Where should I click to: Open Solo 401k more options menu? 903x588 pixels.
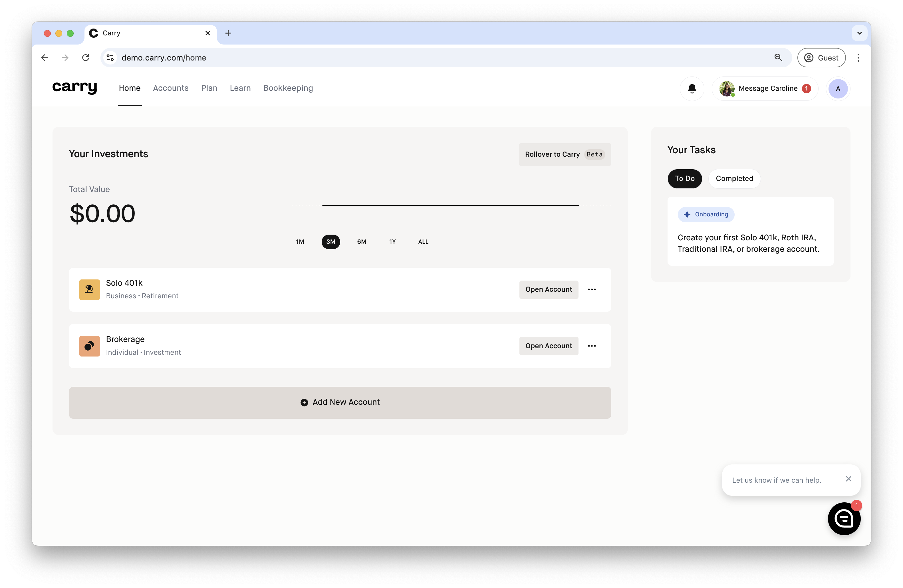(x=592, y=289)
